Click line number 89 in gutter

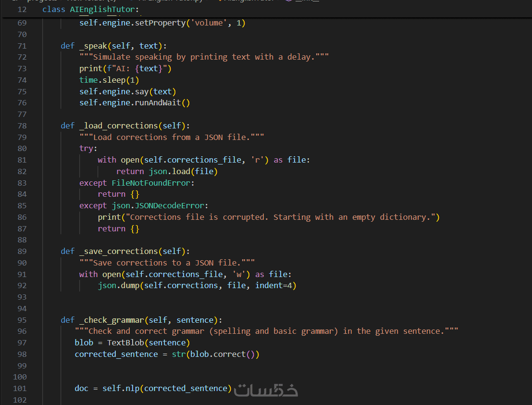22,251
